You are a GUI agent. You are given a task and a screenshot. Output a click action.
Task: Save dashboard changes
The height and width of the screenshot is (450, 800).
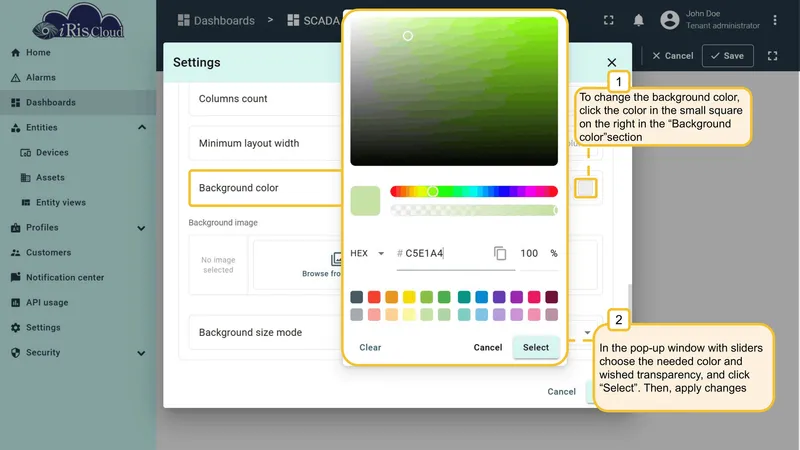[728, 56]
